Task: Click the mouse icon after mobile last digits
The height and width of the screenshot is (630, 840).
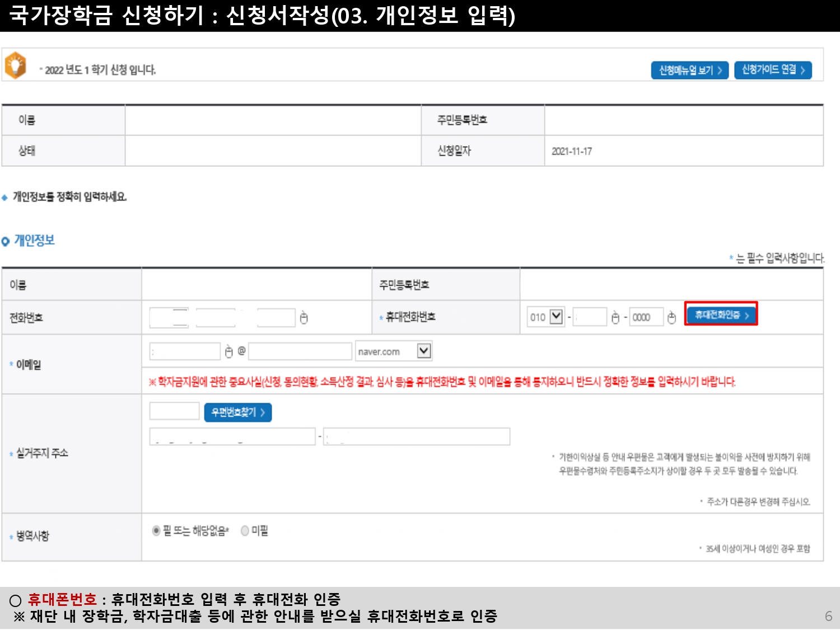Action: pos(672,318)
